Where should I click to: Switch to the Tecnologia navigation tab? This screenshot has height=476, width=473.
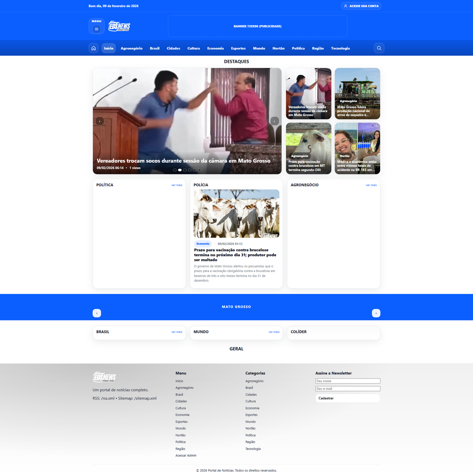pos(340,48)
